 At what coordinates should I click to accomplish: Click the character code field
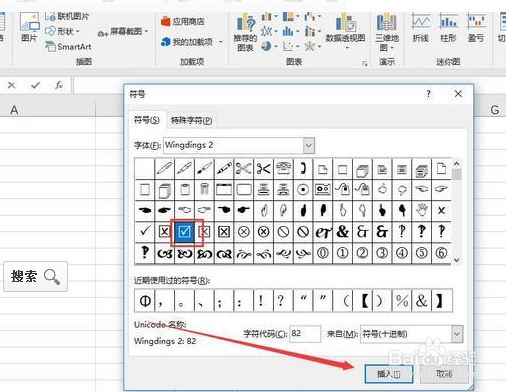(305, 334)
